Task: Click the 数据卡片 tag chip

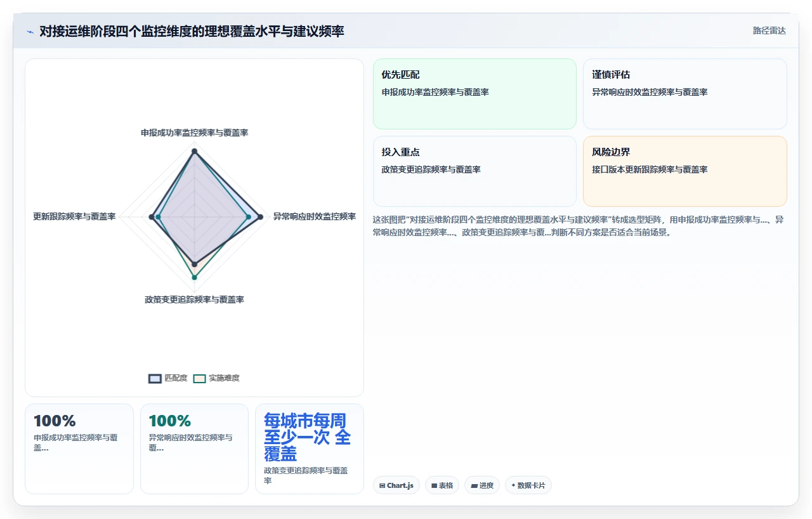Action: [528, 485]
